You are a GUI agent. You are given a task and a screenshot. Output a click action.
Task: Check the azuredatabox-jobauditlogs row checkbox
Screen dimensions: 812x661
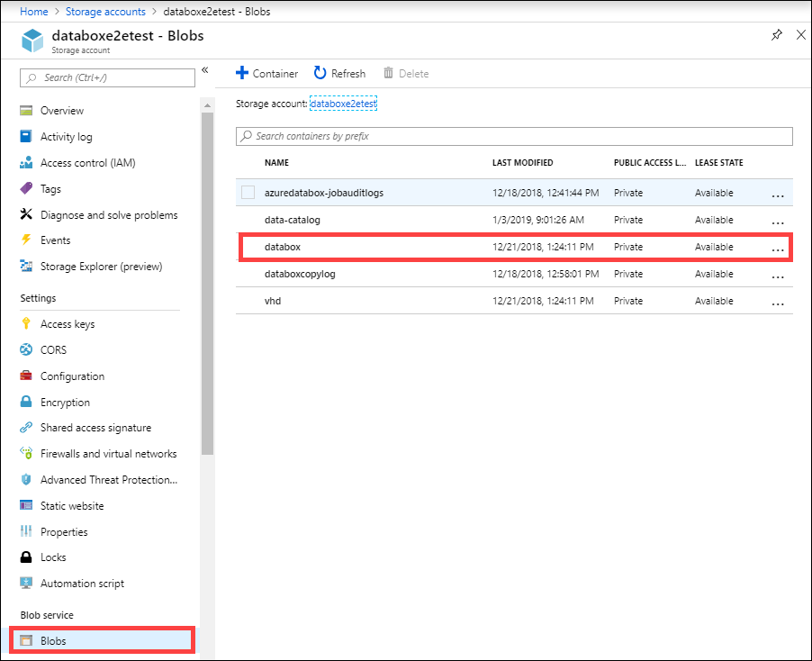tap(248, 193)
